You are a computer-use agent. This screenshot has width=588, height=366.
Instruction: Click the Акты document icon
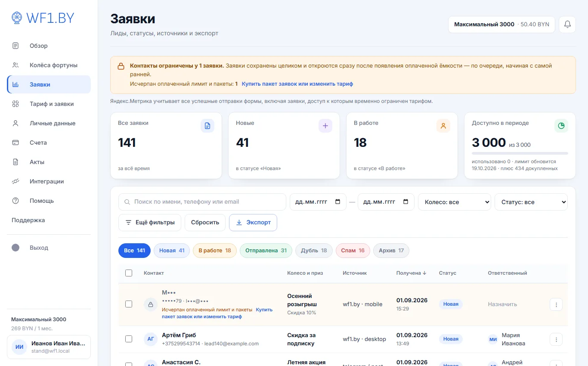15,162
